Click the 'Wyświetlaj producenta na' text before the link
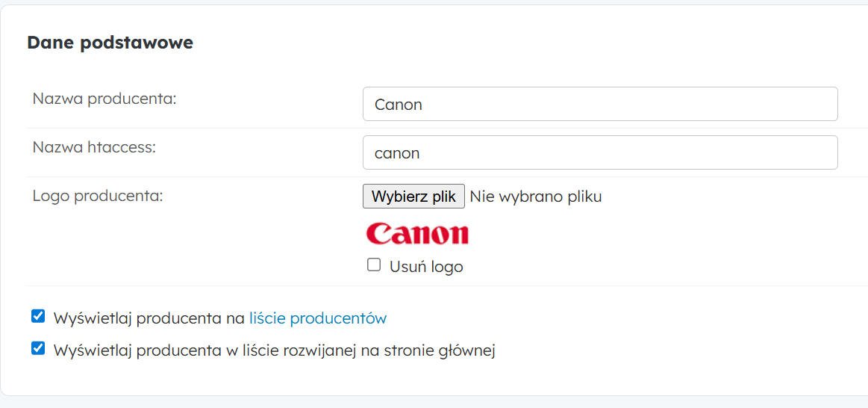The image size is (868, 408). (149, 318)
